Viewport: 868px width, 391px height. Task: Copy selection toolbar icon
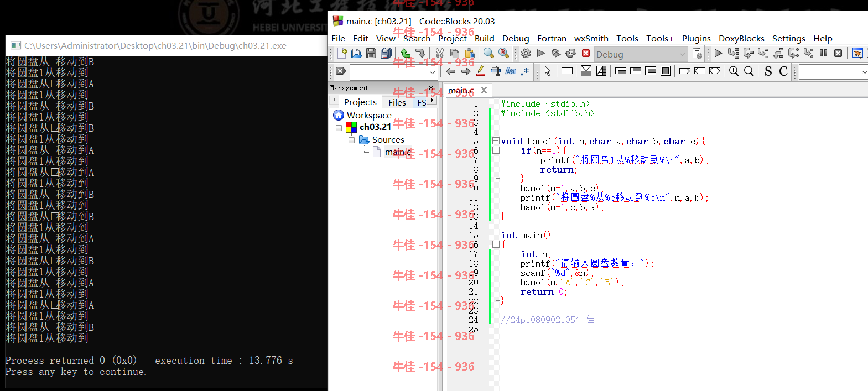455,54
